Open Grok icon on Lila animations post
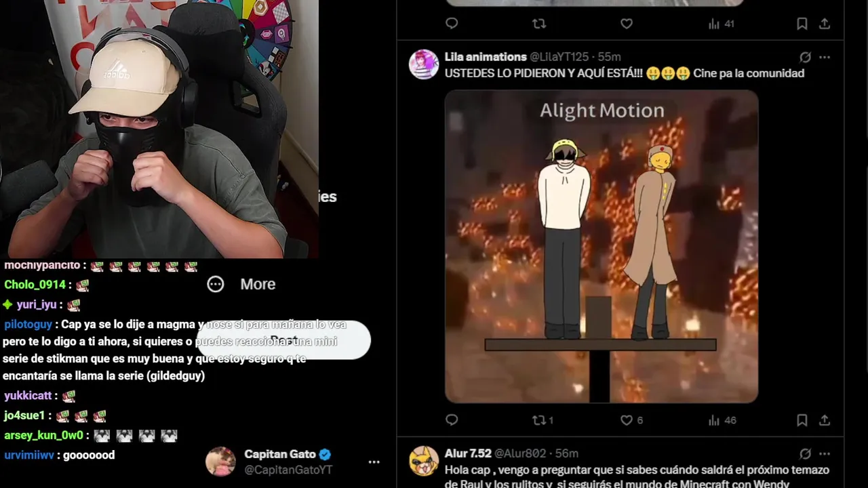Viewport: 868px width, 488px height. (805, 57)
